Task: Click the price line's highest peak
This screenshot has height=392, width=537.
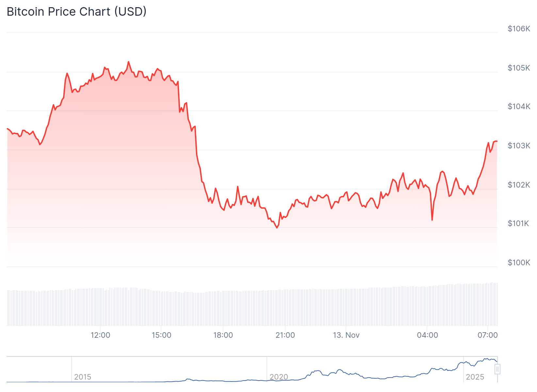Action: point(128,62)
